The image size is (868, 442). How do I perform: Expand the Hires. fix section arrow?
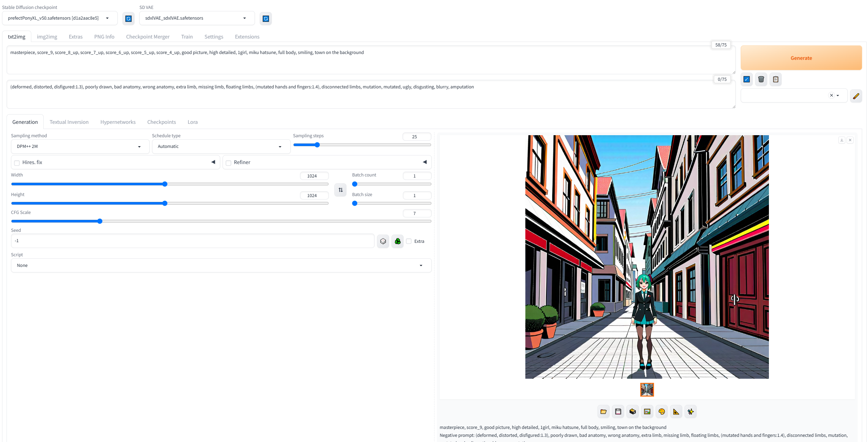coord(213,162)
